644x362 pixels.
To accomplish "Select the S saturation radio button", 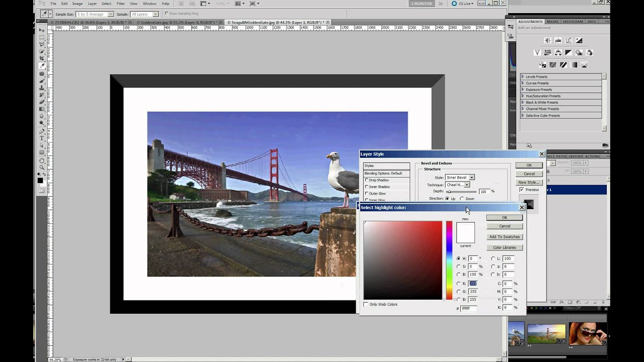I will pos(458,266).
